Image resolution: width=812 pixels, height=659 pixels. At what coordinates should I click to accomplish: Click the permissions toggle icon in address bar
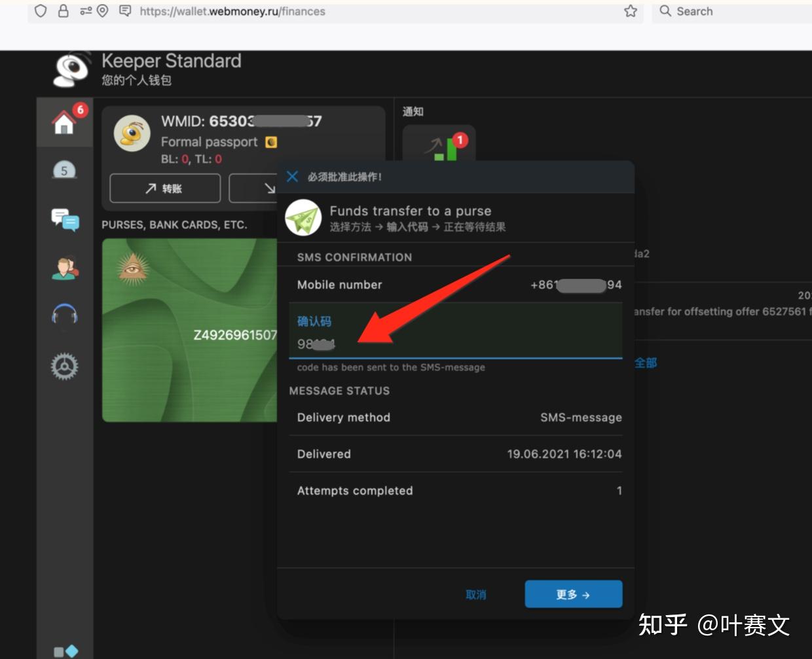[x=86, y=11]
